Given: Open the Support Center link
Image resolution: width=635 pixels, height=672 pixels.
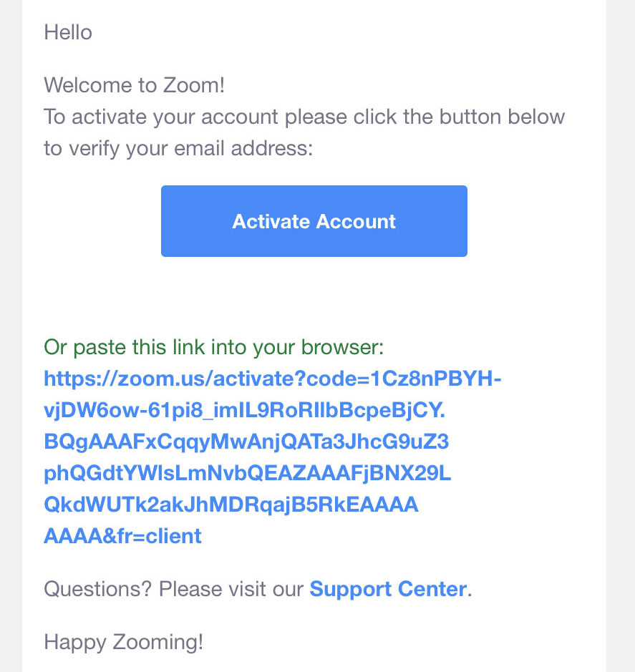Looking at the screenshot, I should point(388,589).
